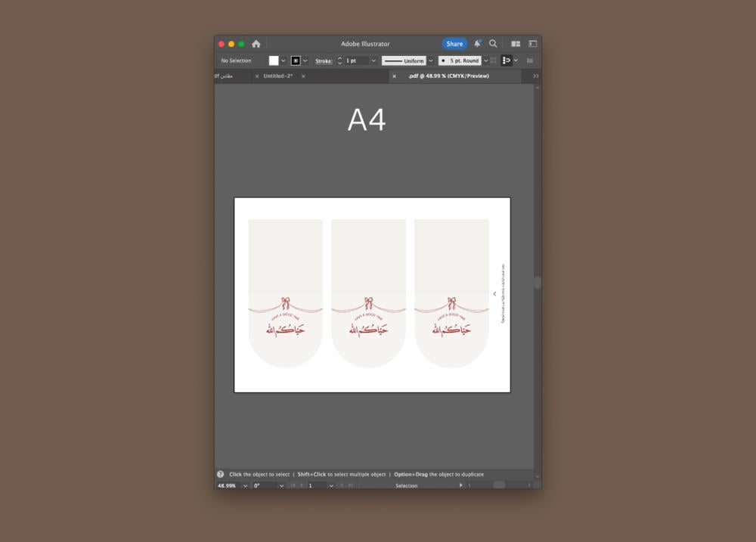Open the Uniform stroke profile dropdown
Screen dimensions: 756x542
[x=431, y=60]
